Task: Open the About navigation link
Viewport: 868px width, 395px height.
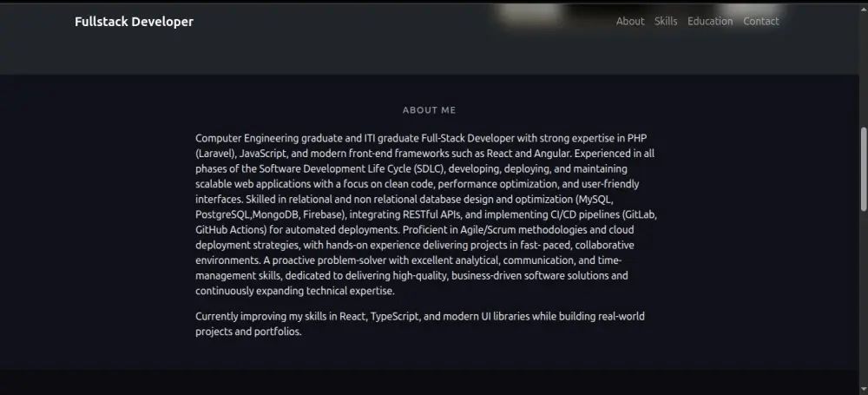Action: click(x=630, y=22)
